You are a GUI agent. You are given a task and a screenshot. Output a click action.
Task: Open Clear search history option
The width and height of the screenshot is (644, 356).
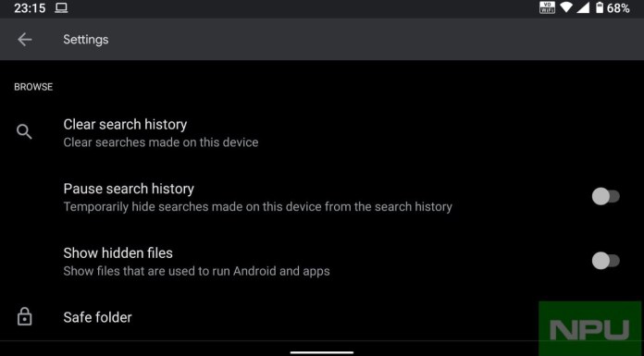point(322,133)
